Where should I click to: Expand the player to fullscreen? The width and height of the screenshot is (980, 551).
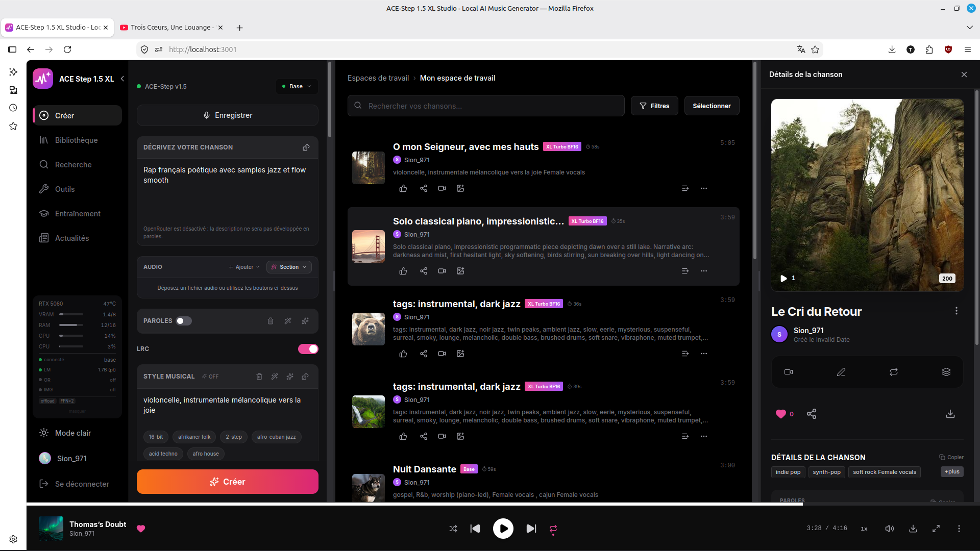936,529
